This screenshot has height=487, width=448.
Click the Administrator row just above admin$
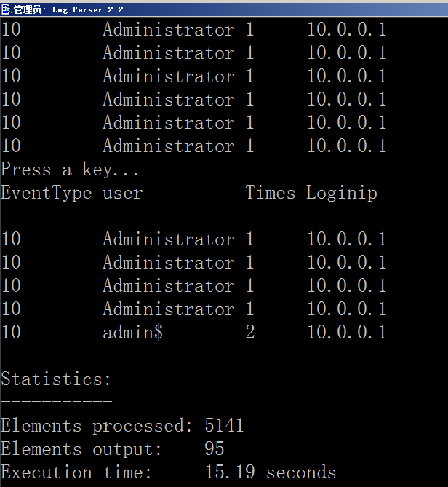click(x=193, y=309)
